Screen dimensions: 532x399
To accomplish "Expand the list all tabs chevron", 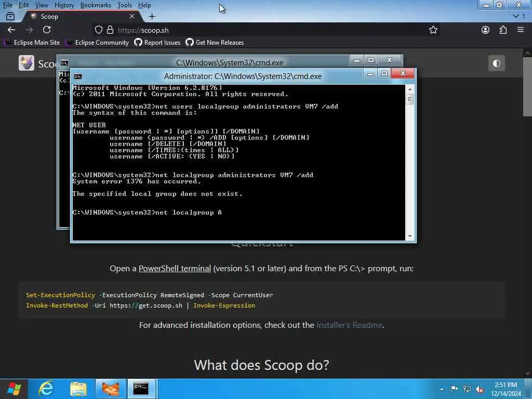I will pos(516,16).
